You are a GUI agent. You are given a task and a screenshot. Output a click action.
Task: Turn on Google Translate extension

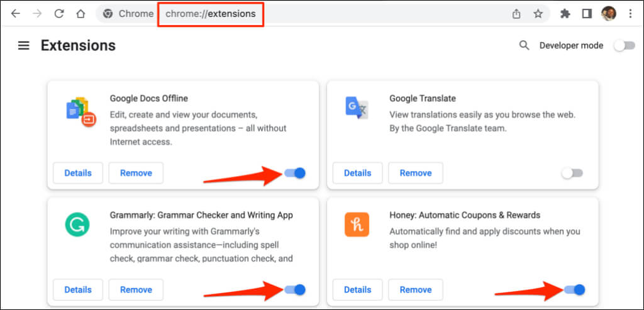[572, 173]
